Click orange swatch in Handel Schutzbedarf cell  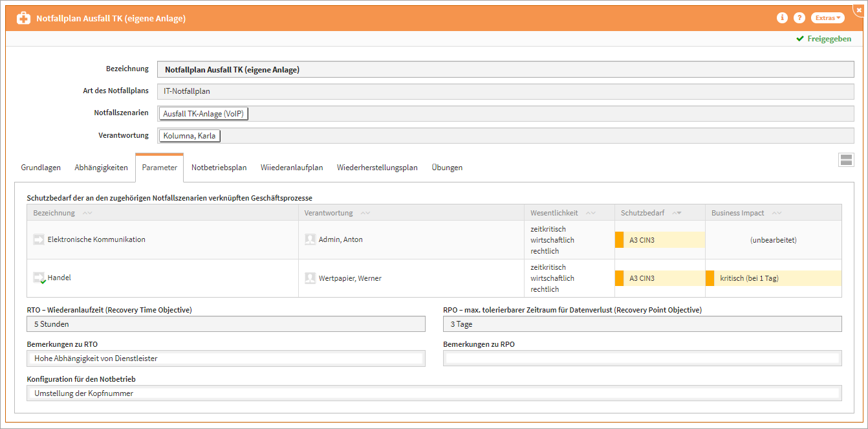click(619, 278)
